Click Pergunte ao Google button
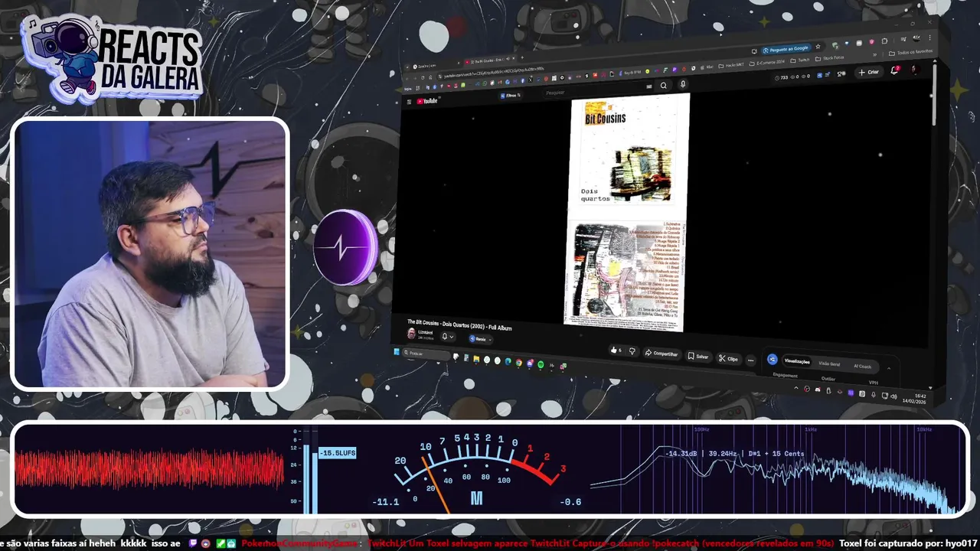The height and width of the screenshot is (551, 980). (x=786, y=48)
